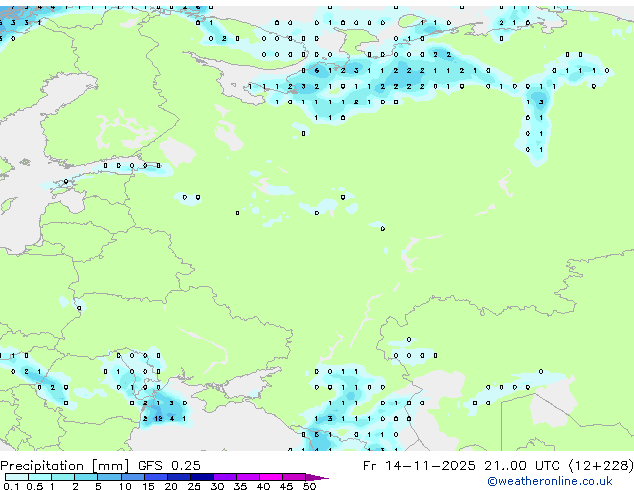The width and height of the screenshot is (634, 490).
Task: Click the legend label '35'
Action: [x=240, y=486]
